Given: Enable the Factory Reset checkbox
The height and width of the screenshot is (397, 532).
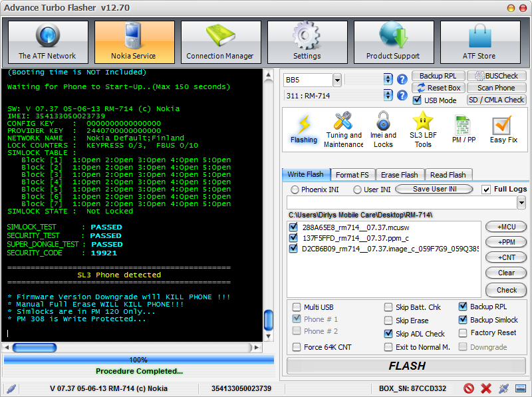Looking at the screenshot, I should (x=463, y=333).
